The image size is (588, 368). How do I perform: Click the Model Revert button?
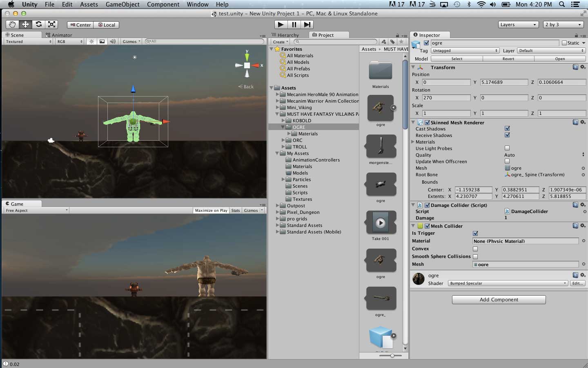click(508, 59)
